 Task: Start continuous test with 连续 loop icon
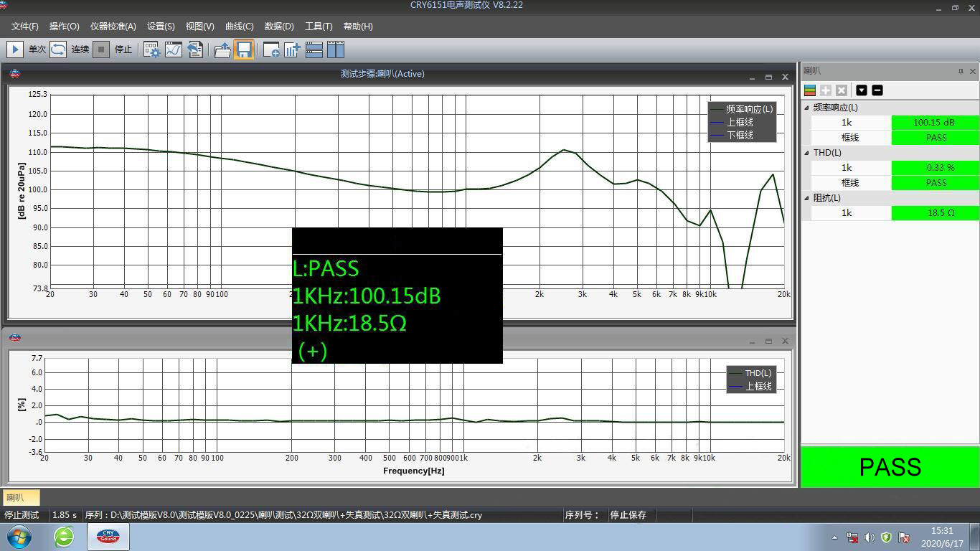coord(58,50)
